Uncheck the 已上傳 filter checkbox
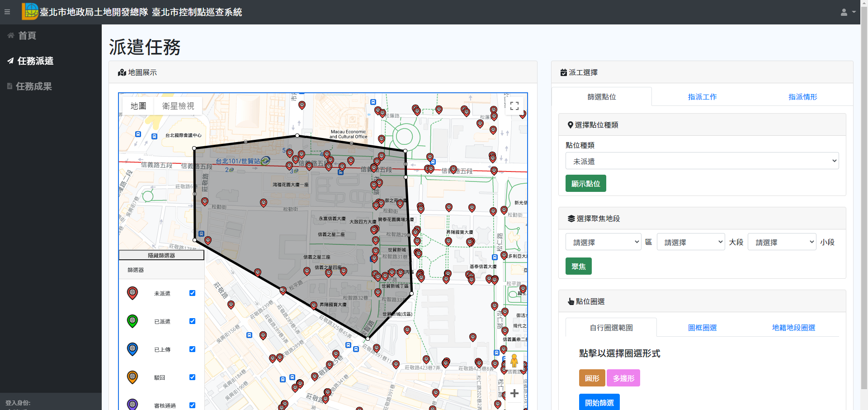The width and height of the screenshot is (868, 410). (x=192, y=349)
